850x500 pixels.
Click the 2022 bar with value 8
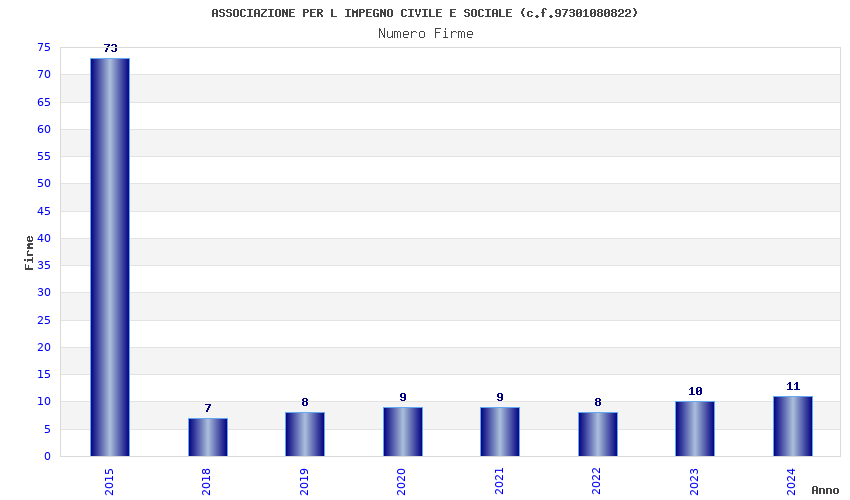tap(598, 434)
